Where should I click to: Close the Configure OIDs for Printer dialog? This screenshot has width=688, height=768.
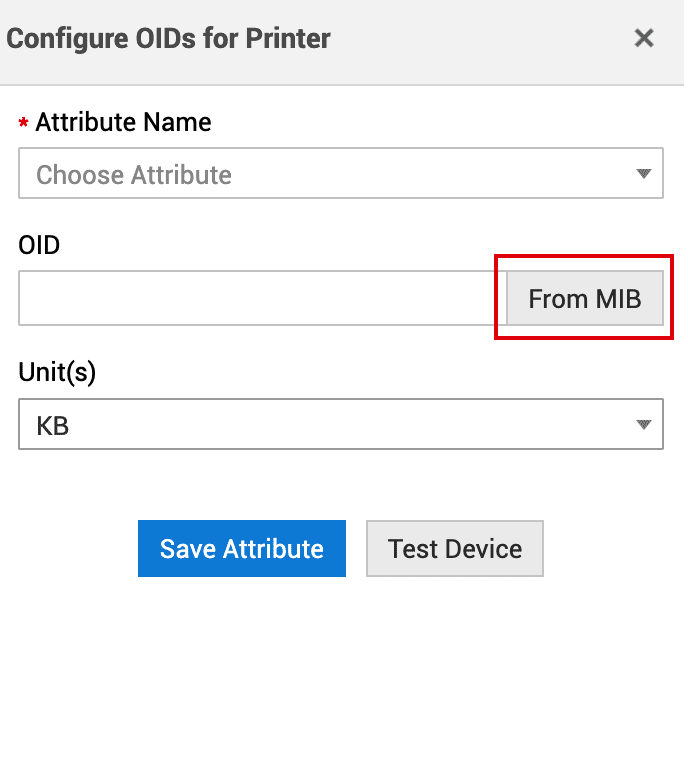click(644, 39)
